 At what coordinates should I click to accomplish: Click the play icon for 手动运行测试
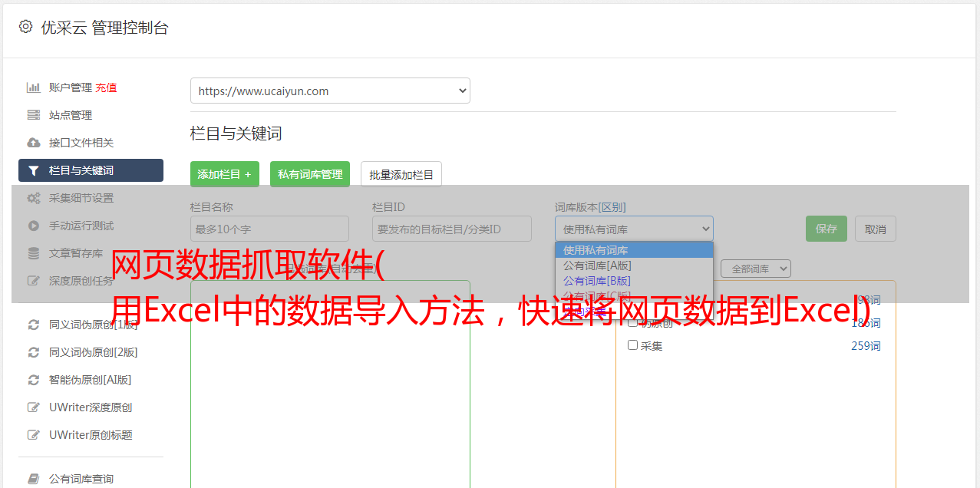(34, 226)
